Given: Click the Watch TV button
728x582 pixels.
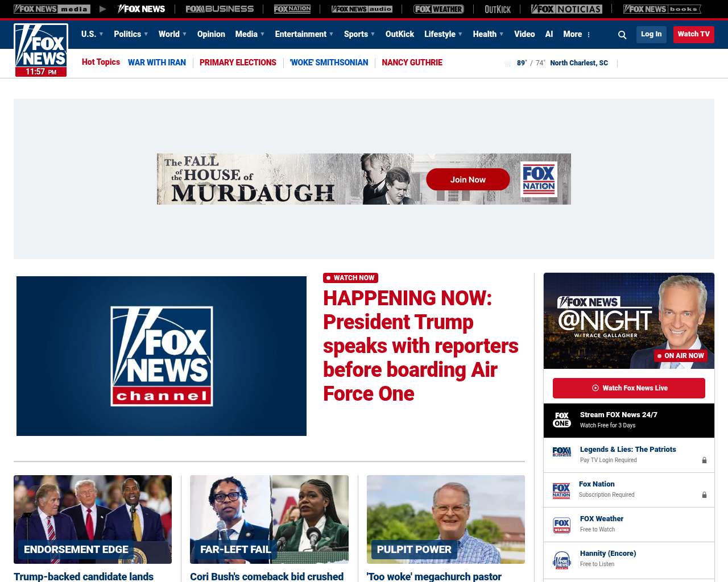Looking at the screenshot, I should [694, 35].
